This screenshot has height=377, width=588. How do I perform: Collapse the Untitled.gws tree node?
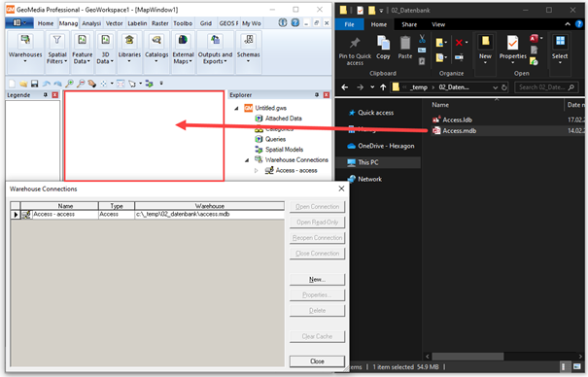click(236, 108)
